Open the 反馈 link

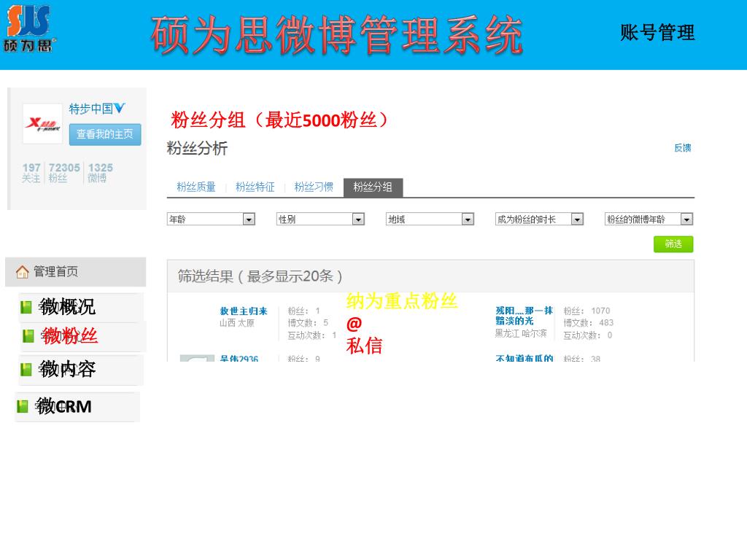(683, 148)
